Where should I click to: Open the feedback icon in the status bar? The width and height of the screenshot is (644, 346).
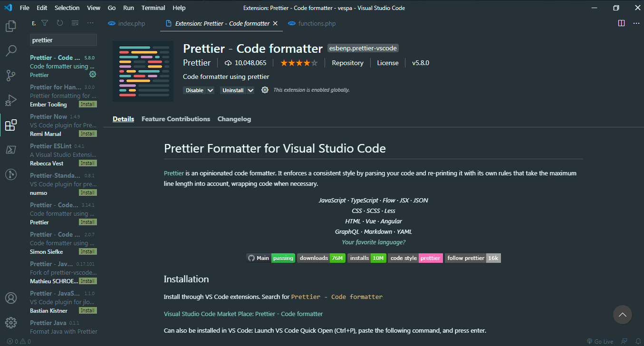[x=625, y=341]
